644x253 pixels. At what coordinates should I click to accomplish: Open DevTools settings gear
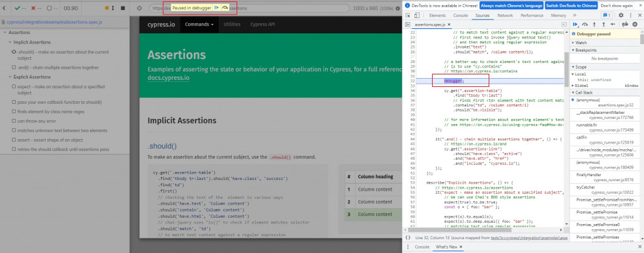coord(621,16)
